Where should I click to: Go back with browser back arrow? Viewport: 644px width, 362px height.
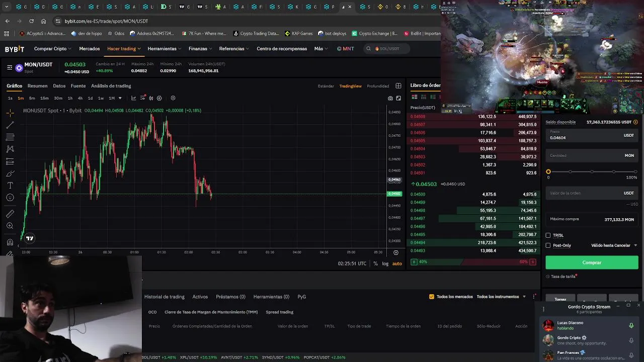[7, 21]
